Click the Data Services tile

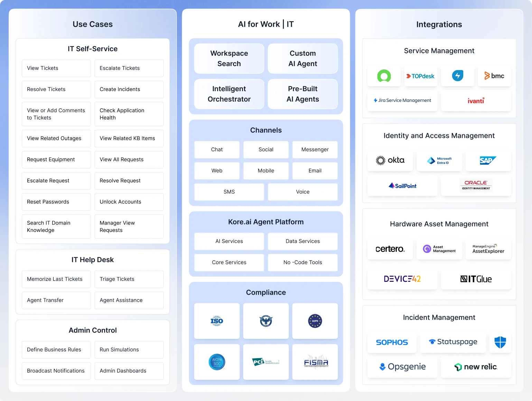tap(303, 241)
